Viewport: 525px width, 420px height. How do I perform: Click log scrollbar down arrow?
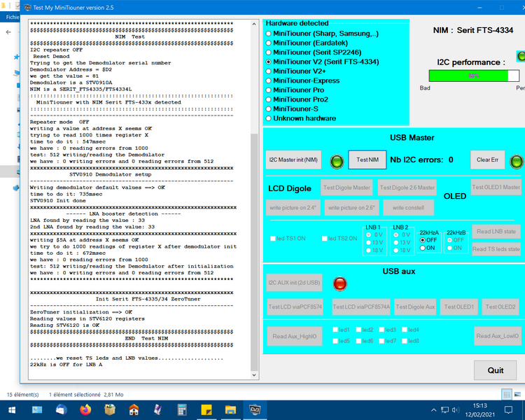tap(254, 375)
